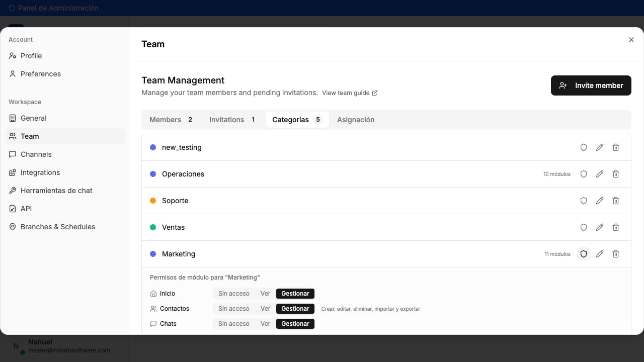This screenshot has width=644, height=362.
Task: Switch to Invitations tab
Action: click(233, 120)
